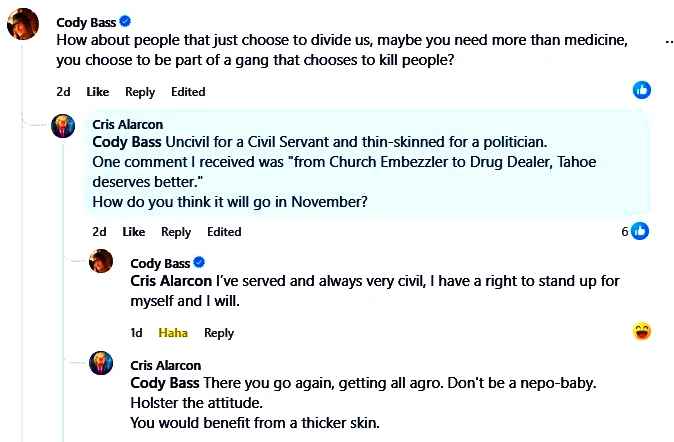Click the Haha emoji reaction icon
674x442 pixels.
tap(642, 331)
